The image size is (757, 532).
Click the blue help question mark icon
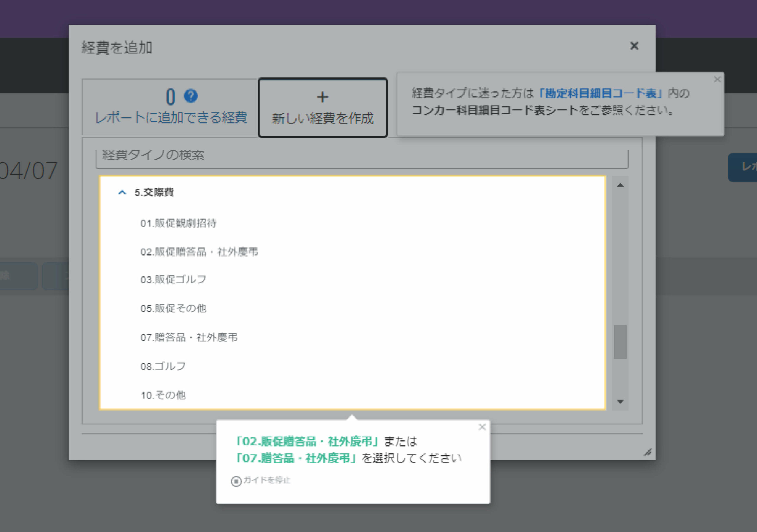pos(190,96)
